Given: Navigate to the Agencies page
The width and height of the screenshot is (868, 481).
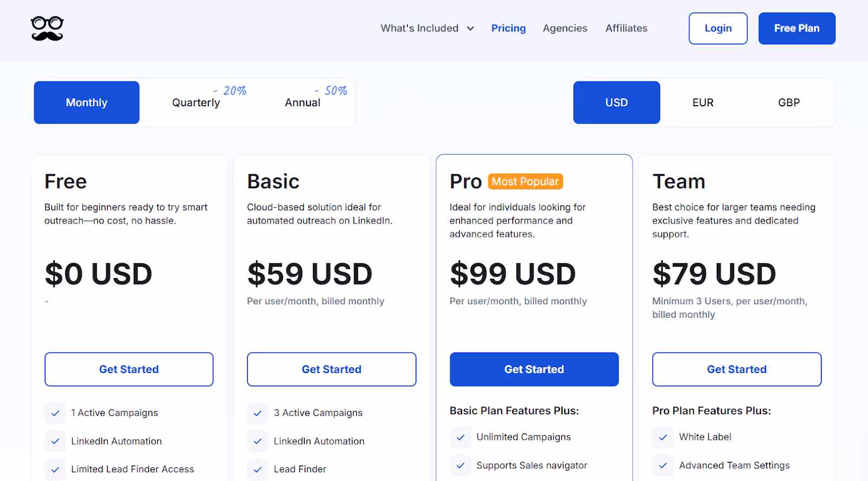Looking at the screenshot, I should pos(564,28).
